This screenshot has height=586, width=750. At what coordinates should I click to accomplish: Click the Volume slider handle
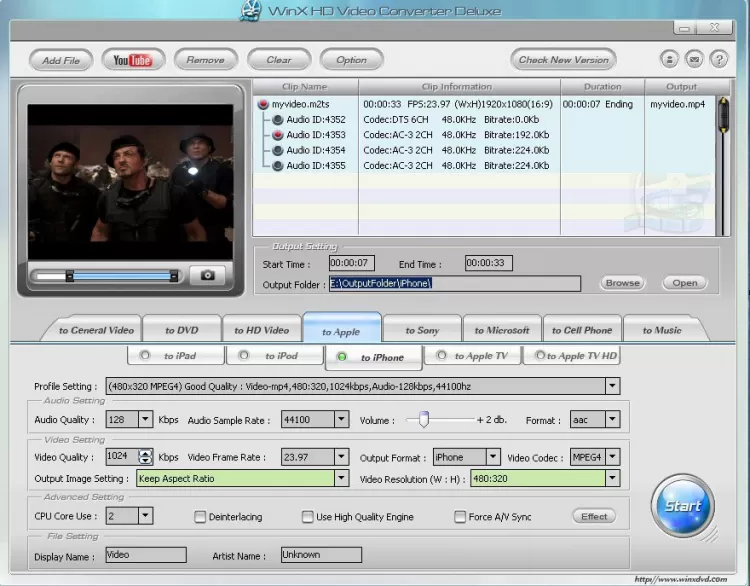pos(424,420)
